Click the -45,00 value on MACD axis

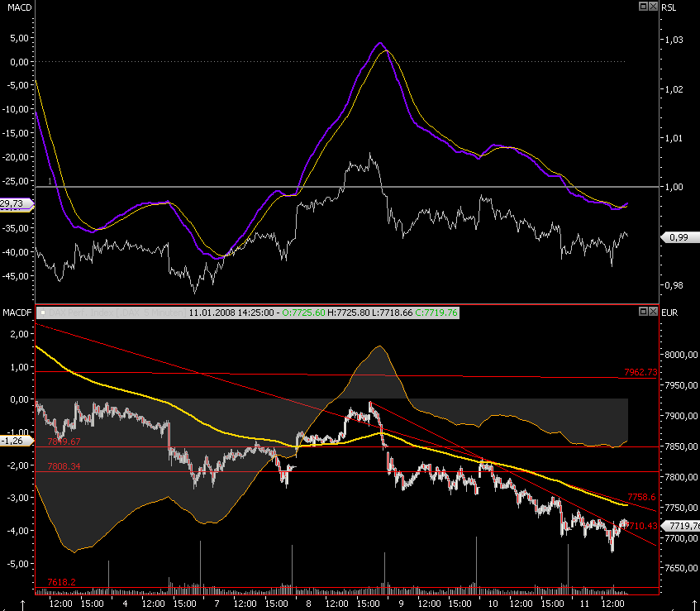pyautogui.click(x=16, y=276)
